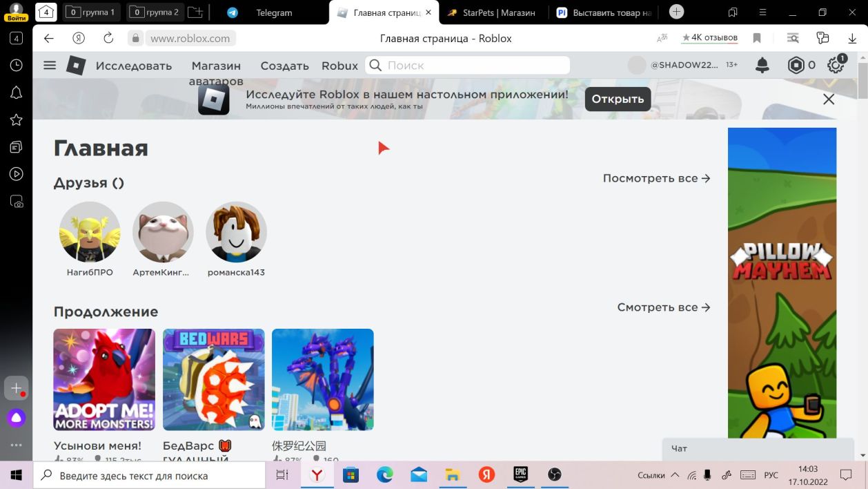Image resolution: width=868 pixels, height=489 pixels.
Task: Open the Roblox hamburger navigation menu
Action: [49, 66]
